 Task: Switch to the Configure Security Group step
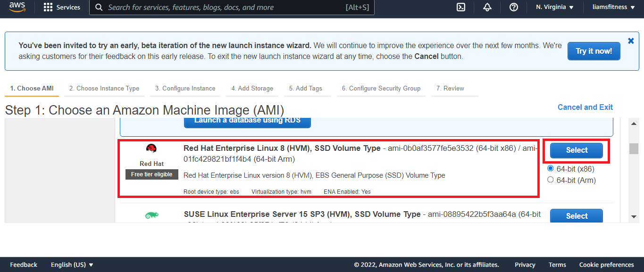(x=381, y=88)
